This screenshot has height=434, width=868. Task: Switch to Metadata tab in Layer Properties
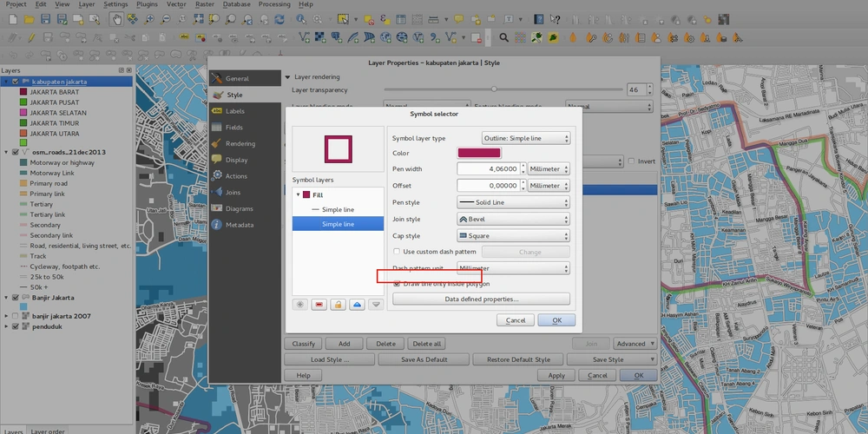point(246,225)
